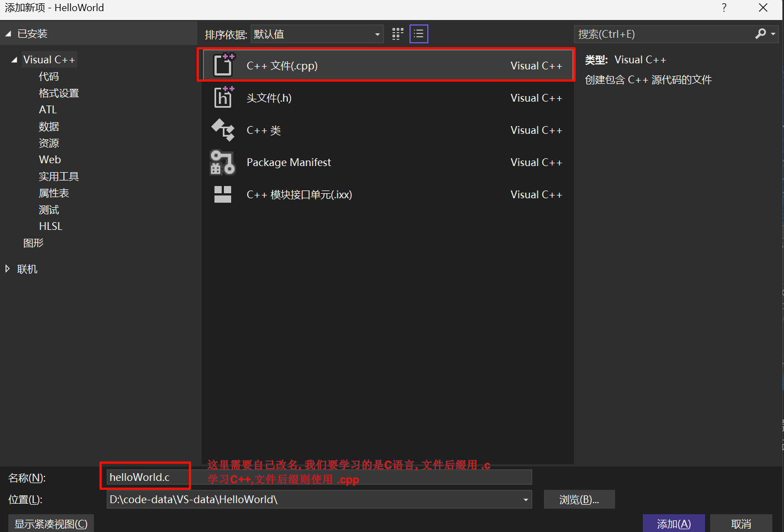Image resolution: width=784 pixels, height=532 pixels.
Task: Toggle the list view display mode
Action: 418,34
